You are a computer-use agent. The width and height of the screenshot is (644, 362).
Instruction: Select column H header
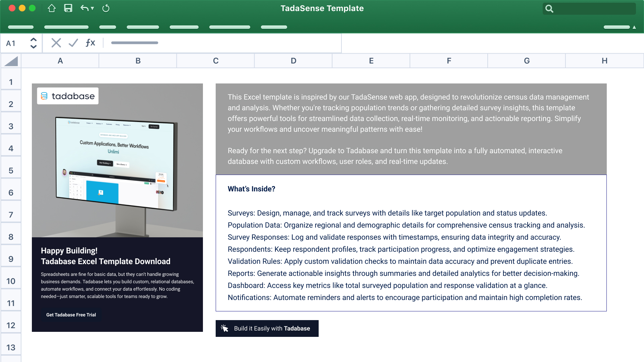[x=605, y=61]
